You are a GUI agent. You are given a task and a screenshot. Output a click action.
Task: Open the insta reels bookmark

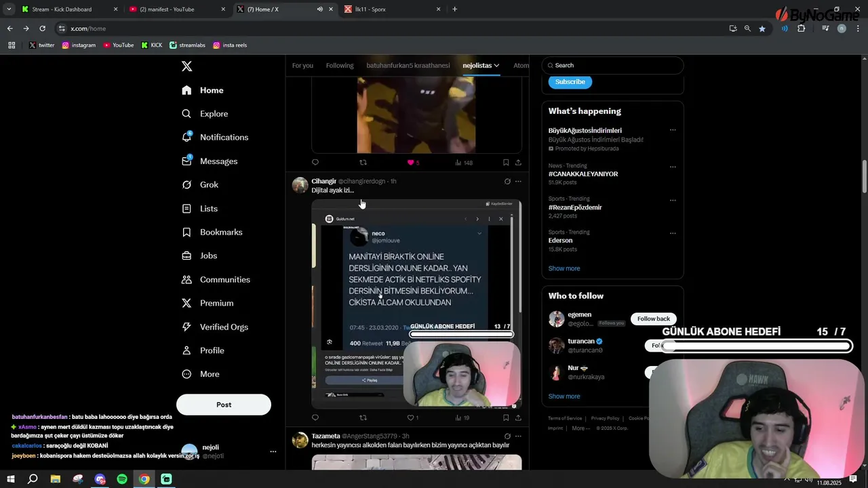pyautogui.click(x=230, y=45)
